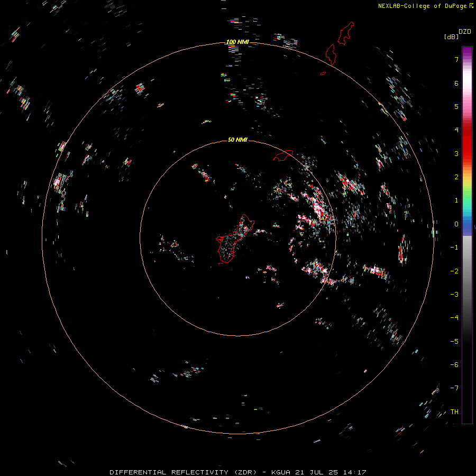Click the -2 value on color scale

coord(454,271)
